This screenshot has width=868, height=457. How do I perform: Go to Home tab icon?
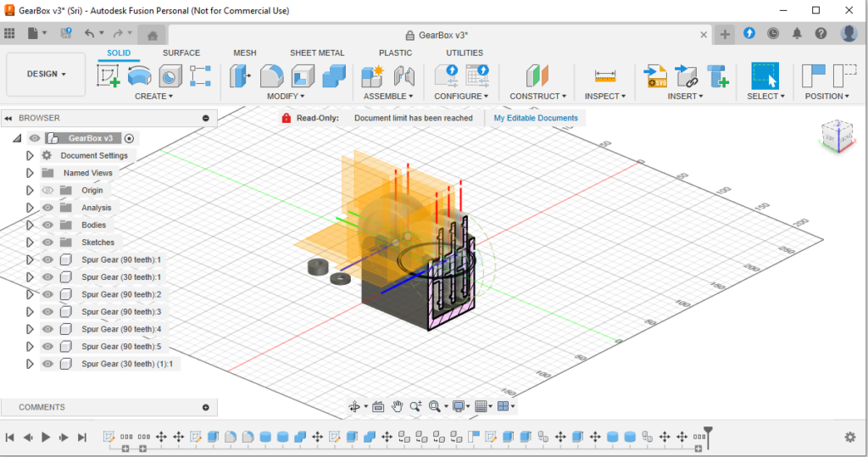[x=153, y=36]
